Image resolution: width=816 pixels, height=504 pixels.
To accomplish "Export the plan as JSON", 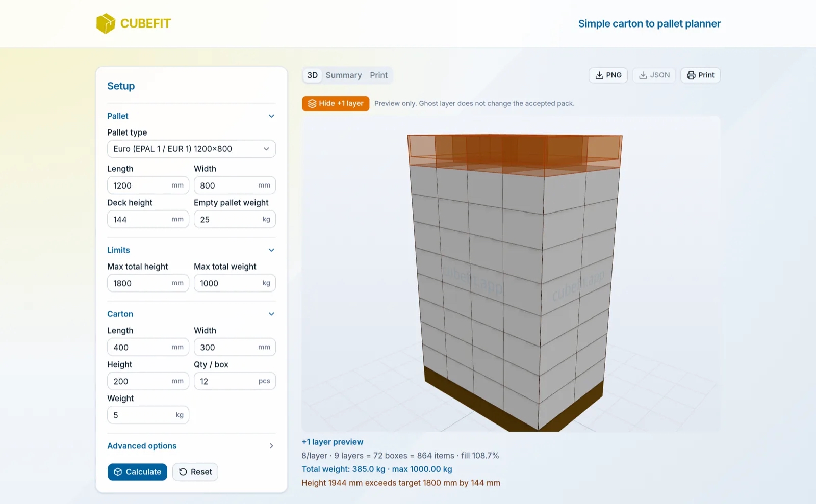I will pos(654,75).
